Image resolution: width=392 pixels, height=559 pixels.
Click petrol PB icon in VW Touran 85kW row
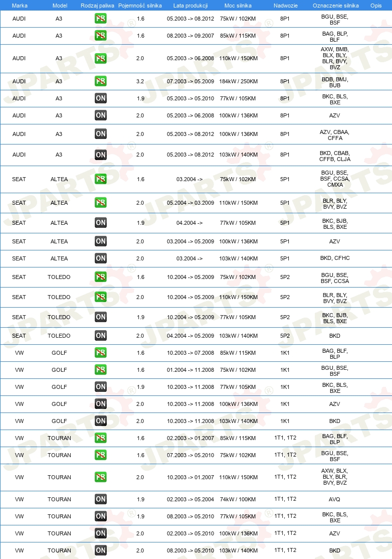101,438
